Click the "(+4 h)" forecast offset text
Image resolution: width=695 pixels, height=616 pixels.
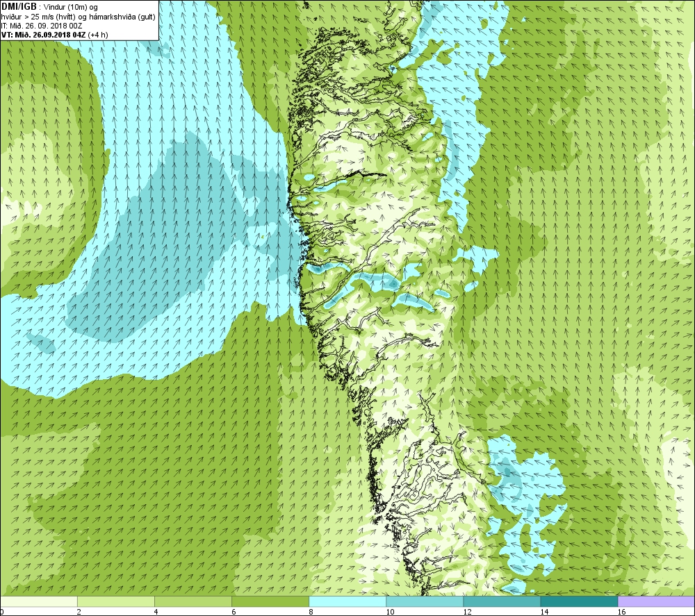98,35
